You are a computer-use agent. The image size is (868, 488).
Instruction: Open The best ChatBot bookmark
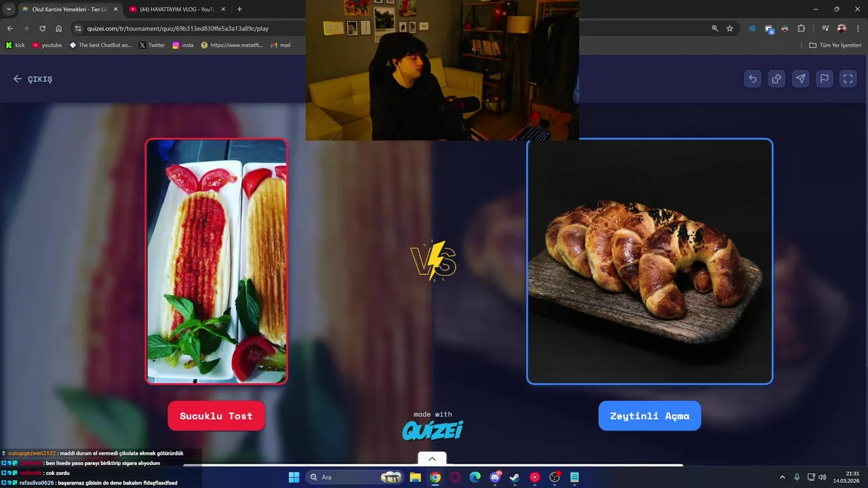coord(100,45)
